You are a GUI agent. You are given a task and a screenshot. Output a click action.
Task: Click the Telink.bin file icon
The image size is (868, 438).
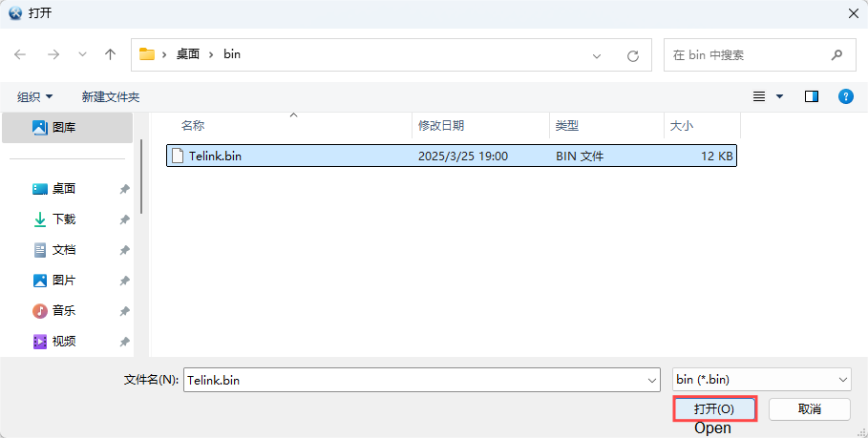pos(178,156)
